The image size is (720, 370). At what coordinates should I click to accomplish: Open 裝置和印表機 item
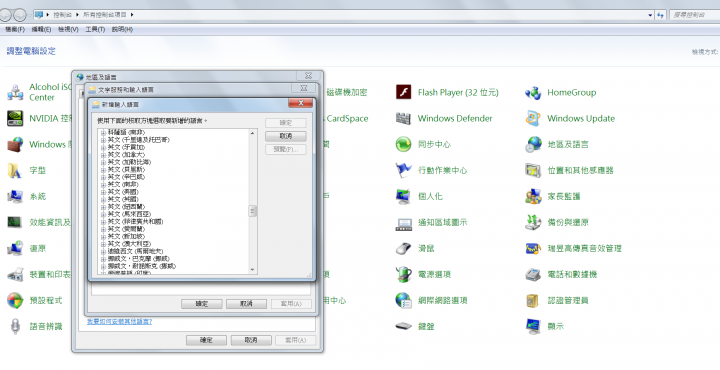point(39,275)
